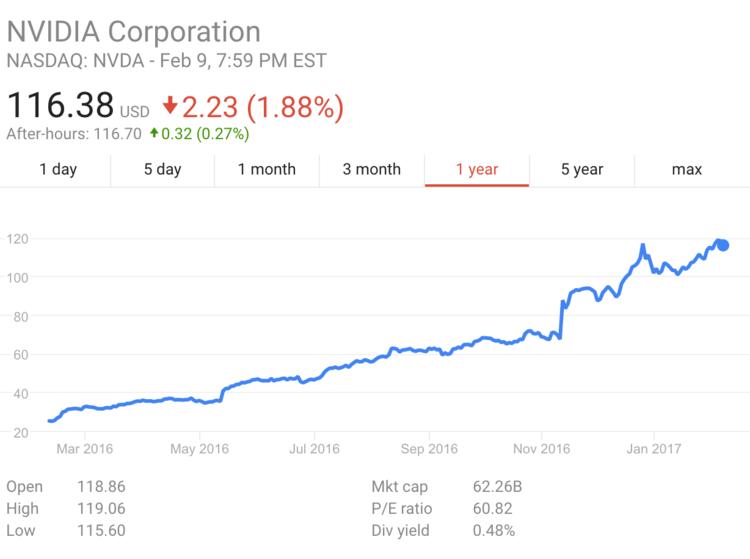Click the NVIDIA Corporation title
750x559 pixels.
point(133,32)
